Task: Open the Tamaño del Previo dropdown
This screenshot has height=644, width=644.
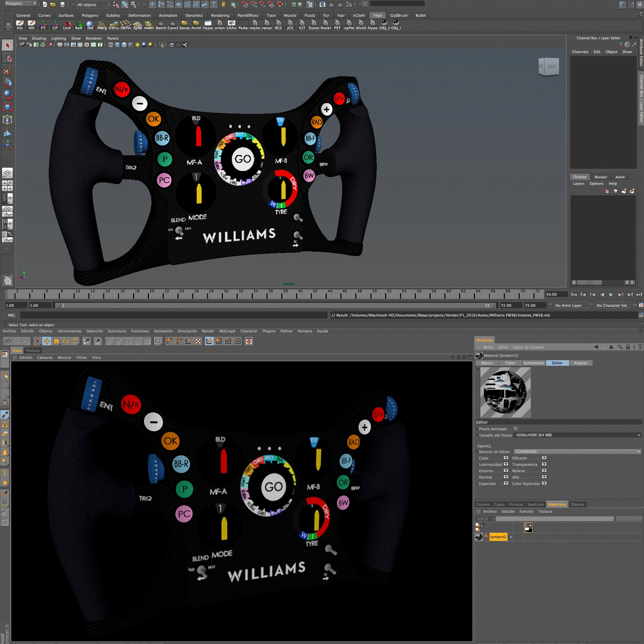Action: pyautogui.click(x=578, y=435)
